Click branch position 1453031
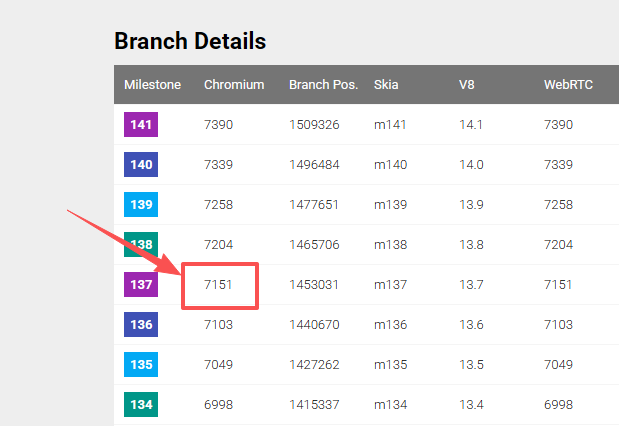The width and height of the screenshot is (619, 426). (x=314, y=285)
